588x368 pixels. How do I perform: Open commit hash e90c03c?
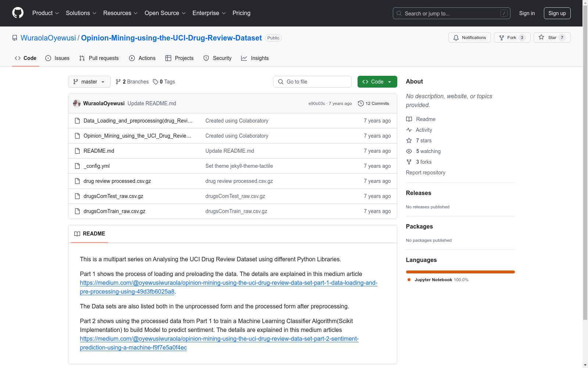coord(317,103)
